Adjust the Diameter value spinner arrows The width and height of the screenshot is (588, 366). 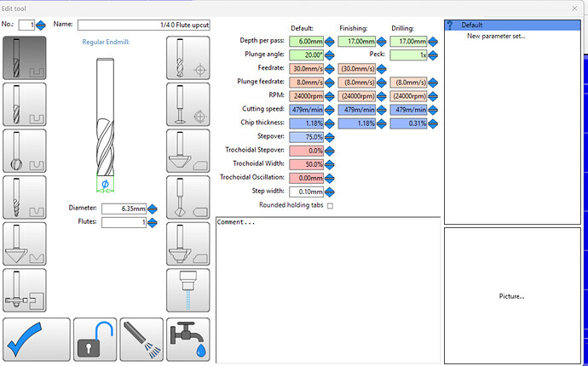[x=153, y=209]
